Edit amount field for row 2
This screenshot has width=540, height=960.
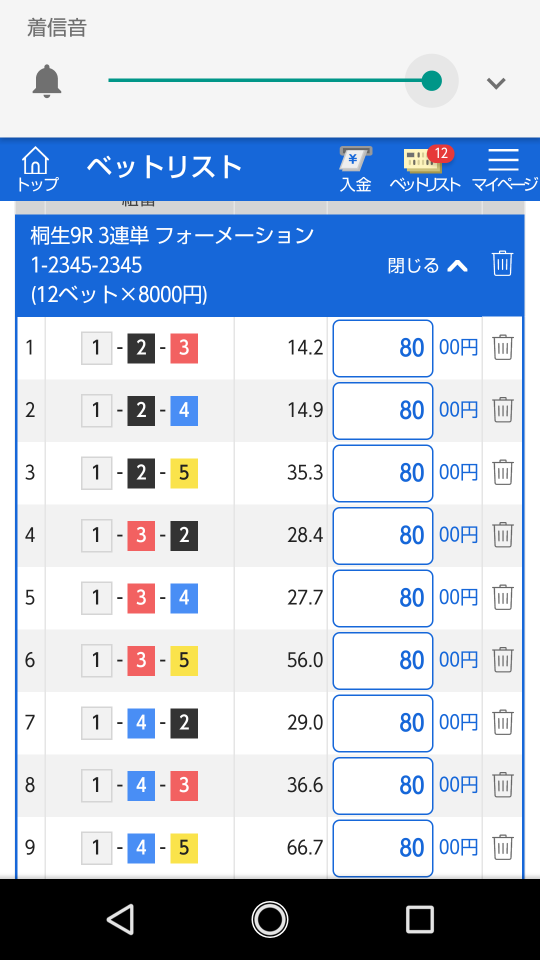point(383,411)
